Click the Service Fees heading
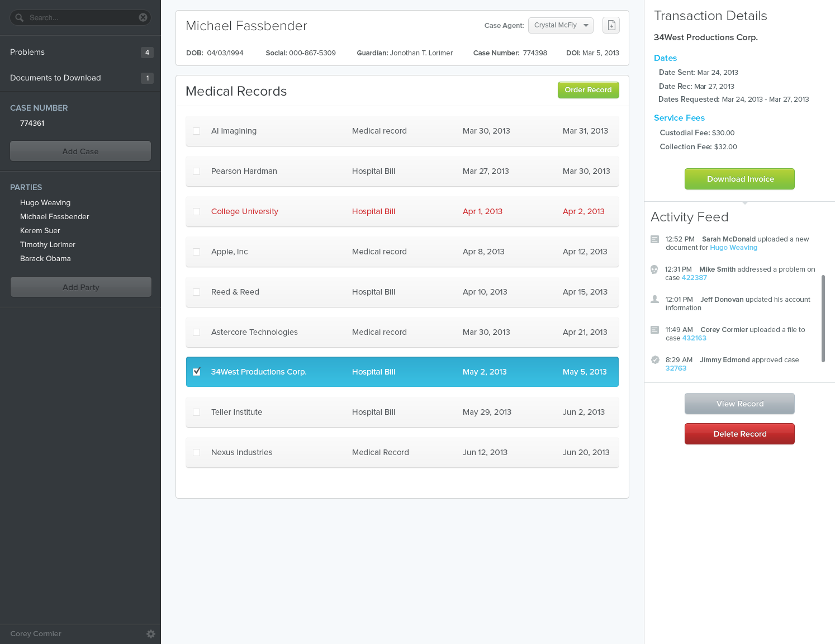This screenshot has width=835, height=644. point(679,118)
